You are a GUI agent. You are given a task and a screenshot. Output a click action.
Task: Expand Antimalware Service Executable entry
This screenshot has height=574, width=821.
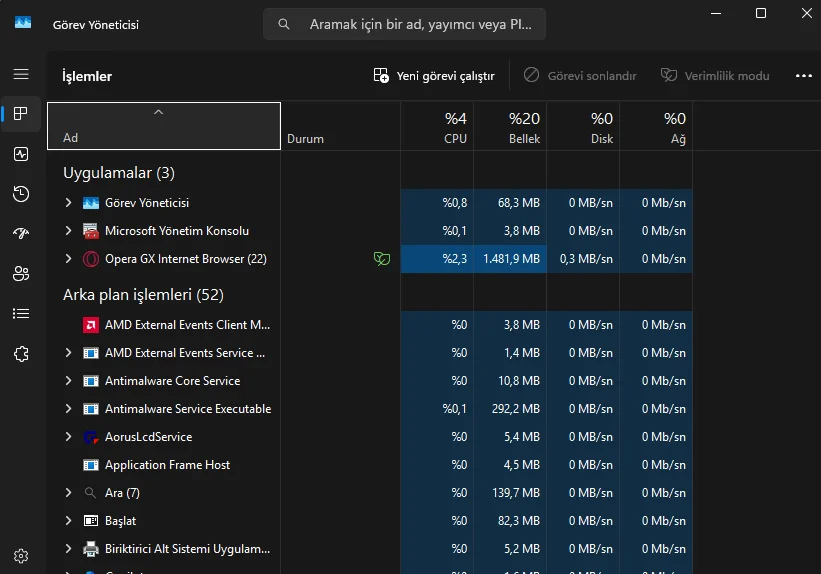[68, 409]
